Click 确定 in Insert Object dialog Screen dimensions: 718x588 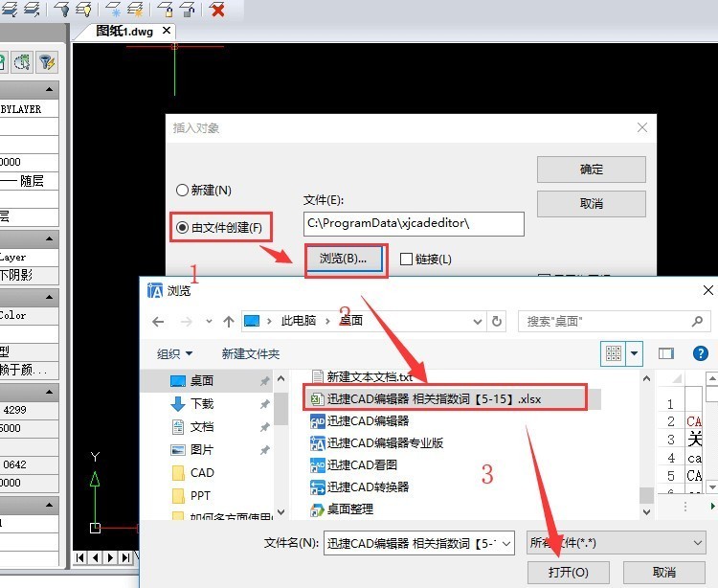coord(592,170)
